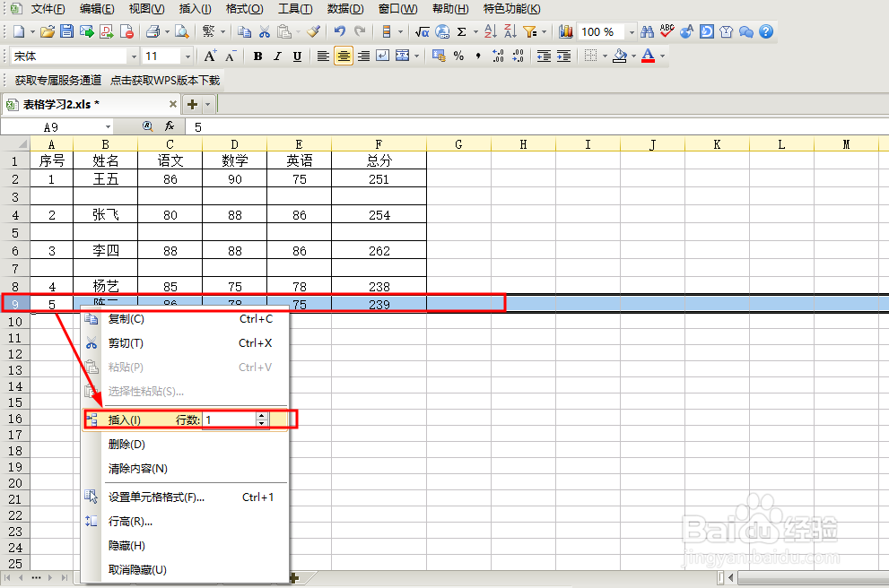The width and height of the screenshot is (889, 588).
Task: Select cell F6 with value 262
Action: tap(379, 250)
